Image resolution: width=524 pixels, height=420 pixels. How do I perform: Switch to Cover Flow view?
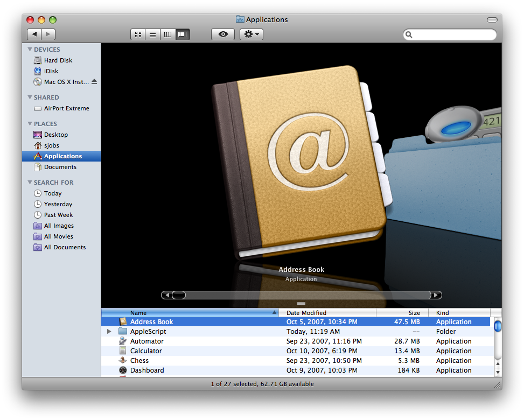pyautogui.click(x=183, y=34)
